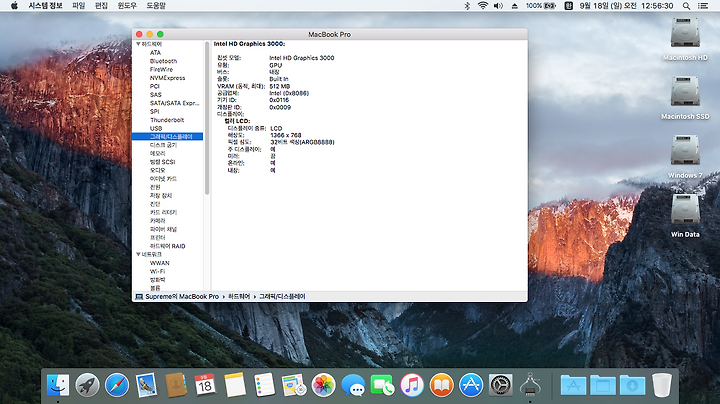Open Contacts book icon in Dock
720x404 pixels.
pyautogui.click(x=175, y=385)
